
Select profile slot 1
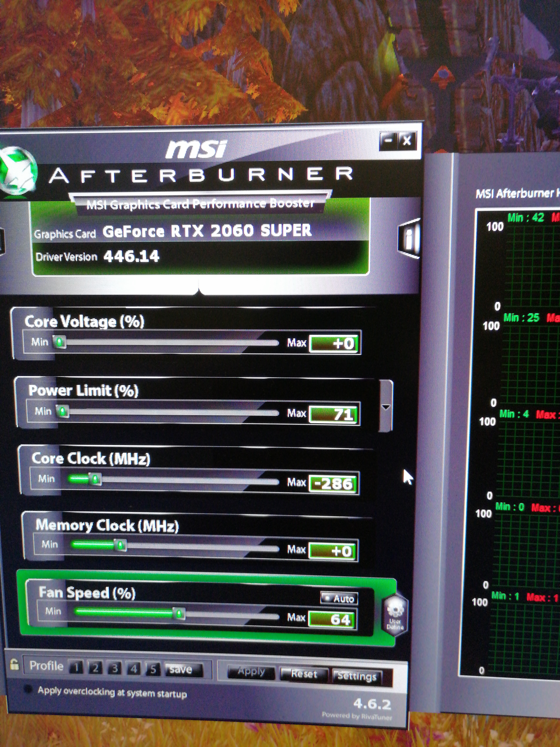[x=76, y=668]
